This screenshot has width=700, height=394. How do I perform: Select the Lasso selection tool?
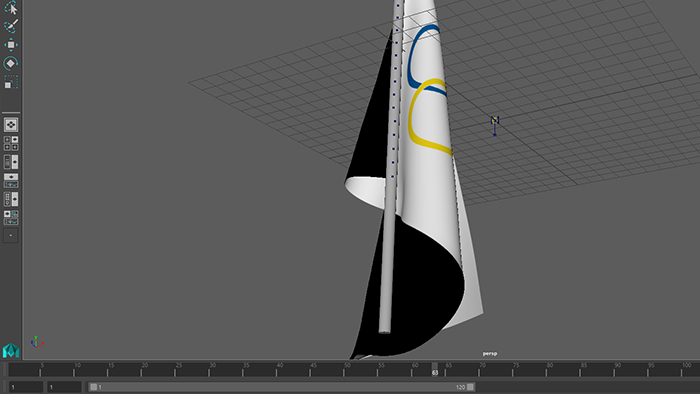11,8
